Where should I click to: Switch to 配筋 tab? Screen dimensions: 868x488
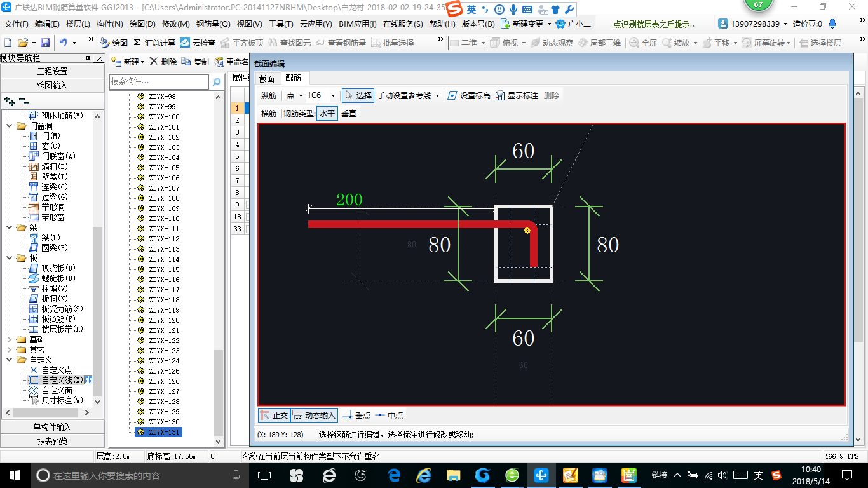(x=294, y=78)
